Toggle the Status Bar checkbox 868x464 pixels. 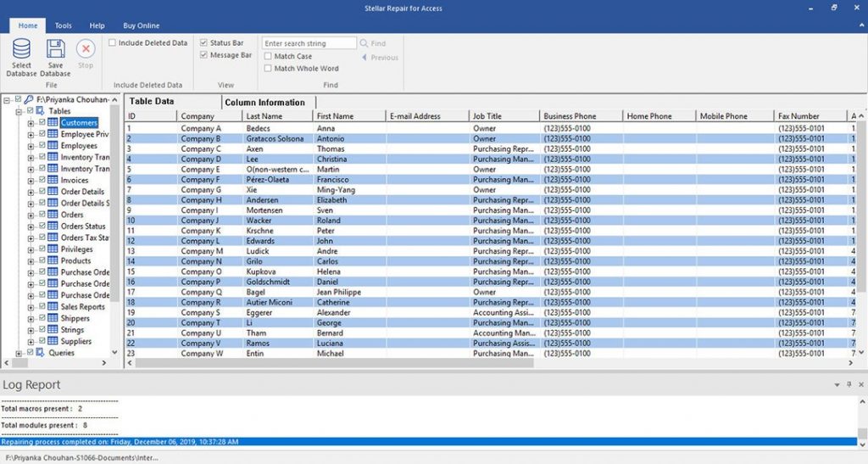[203, 42]
